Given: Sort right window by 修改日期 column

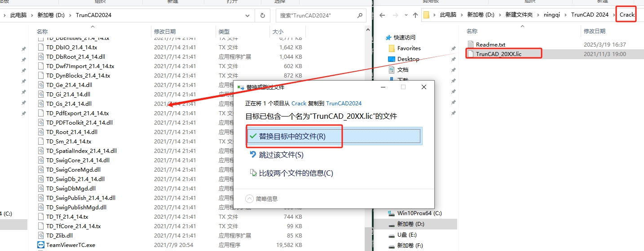Looking at the screenshot, I should tap(595, 31).
